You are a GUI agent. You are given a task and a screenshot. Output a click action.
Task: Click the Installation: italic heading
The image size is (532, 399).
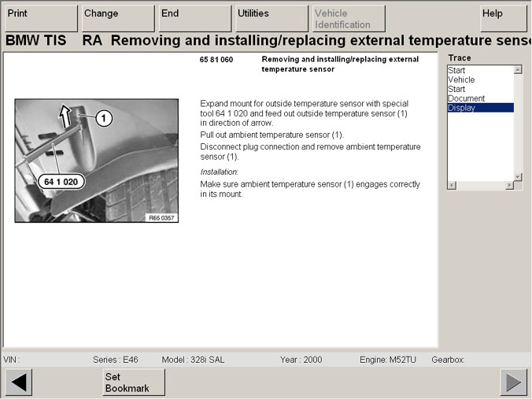tap(220, 172)
